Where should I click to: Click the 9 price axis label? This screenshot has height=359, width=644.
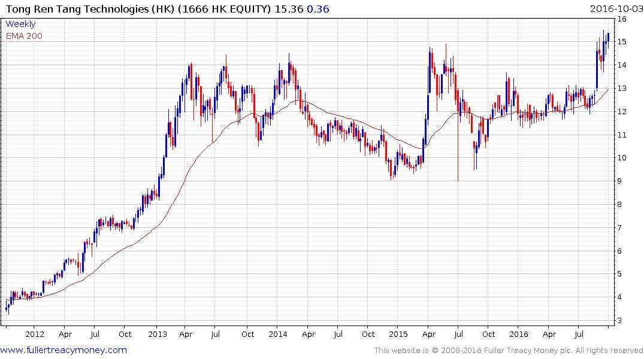pyautogui.click(x=620, y=181)
